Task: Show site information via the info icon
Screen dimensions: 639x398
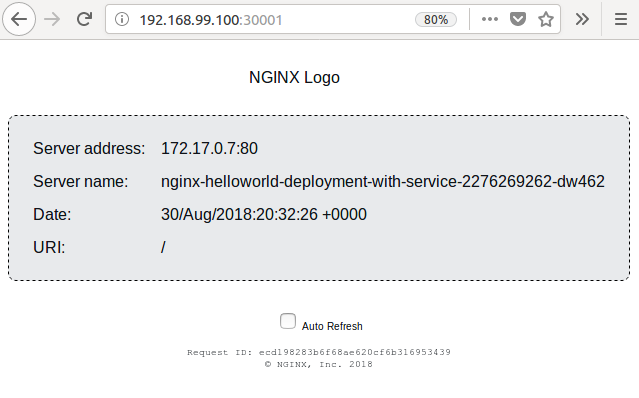Action: point(122,19)
